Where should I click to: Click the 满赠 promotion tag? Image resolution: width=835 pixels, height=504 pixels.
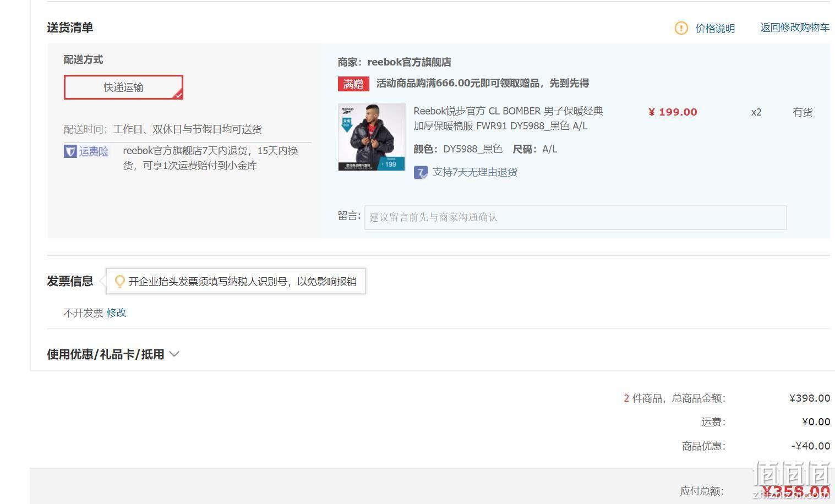(353, 84)
